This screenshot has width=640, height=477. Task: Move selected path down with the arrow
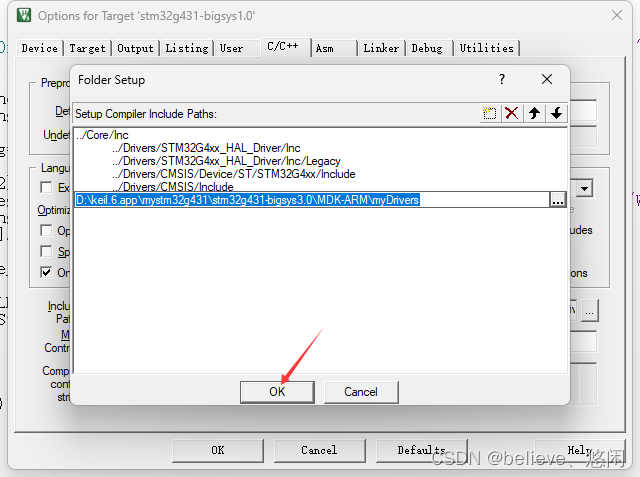tap(556, 113)
